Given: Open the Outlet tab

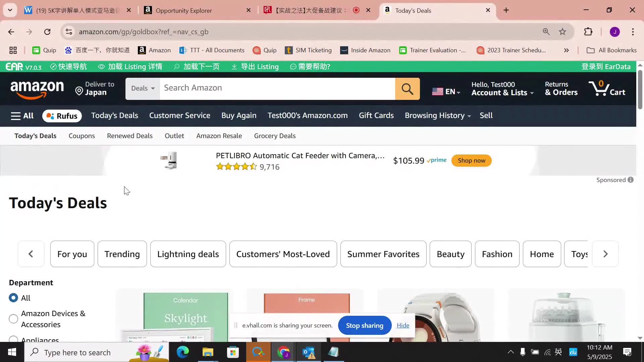Looking at the screenshot, I should tap(174, 136).
